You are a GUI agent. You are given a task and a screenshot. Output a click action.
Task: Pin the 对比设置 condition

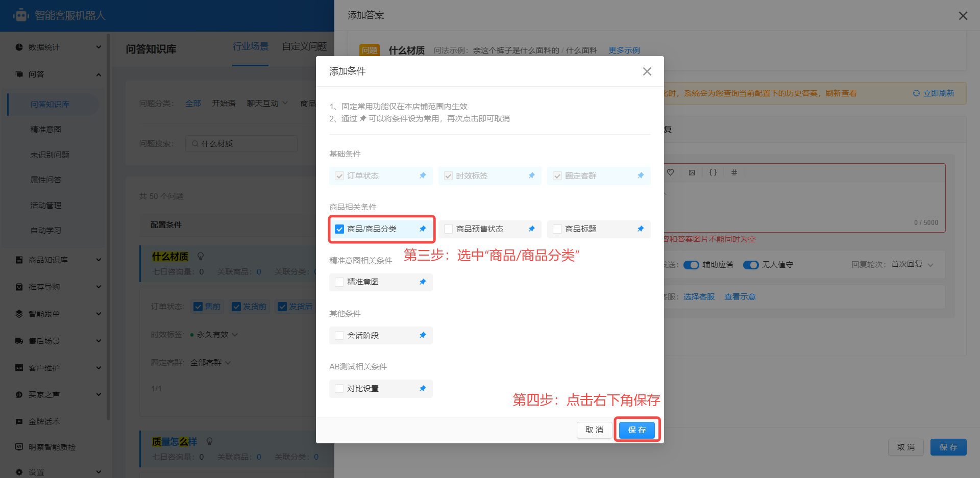click(423, 389)
